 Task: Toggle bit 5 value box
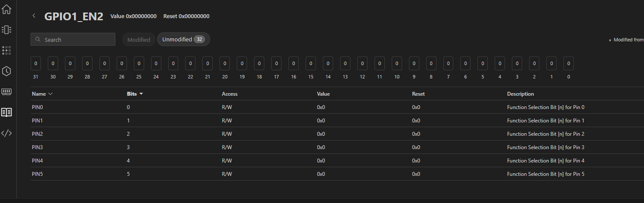click(x=483, y=63)
